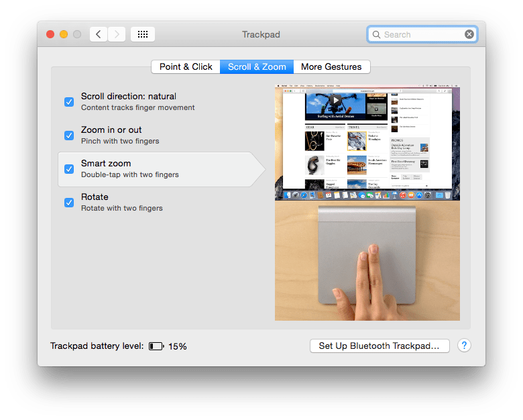Uncheck Zoom in or out option
Viewport: 523px width, 420px height.
pyautogui.click(x=69, y=136)
